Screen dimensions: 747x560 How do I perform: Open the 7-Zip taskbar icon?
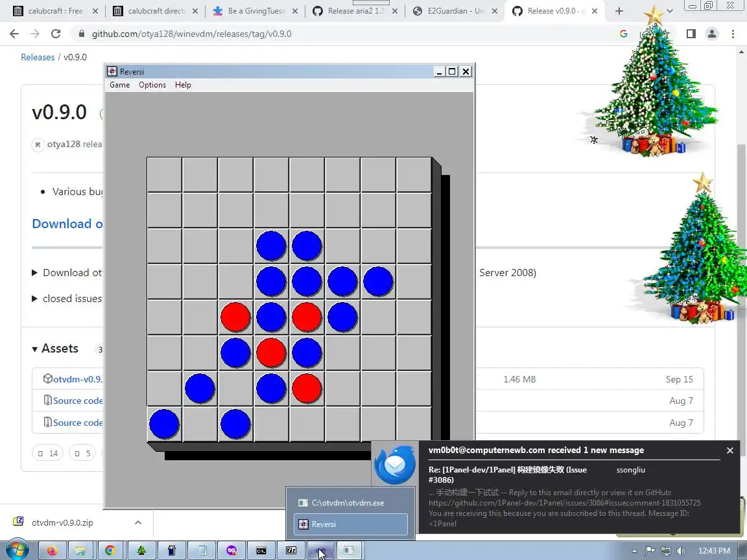[x=291, y=550]
